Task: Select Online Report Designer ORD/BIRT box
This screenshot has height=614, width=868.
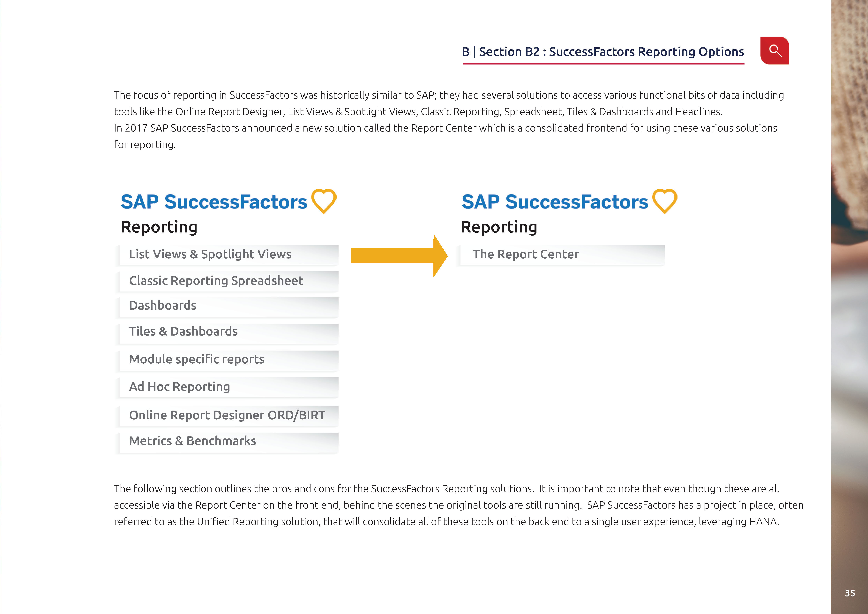Action: [x=227, y=416]
